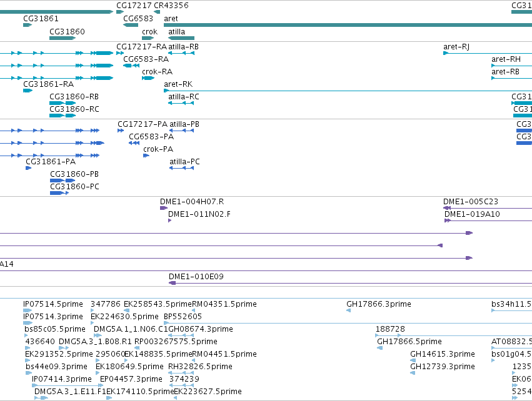Select the crok gene
532x401 pixels.
point(148,38)
